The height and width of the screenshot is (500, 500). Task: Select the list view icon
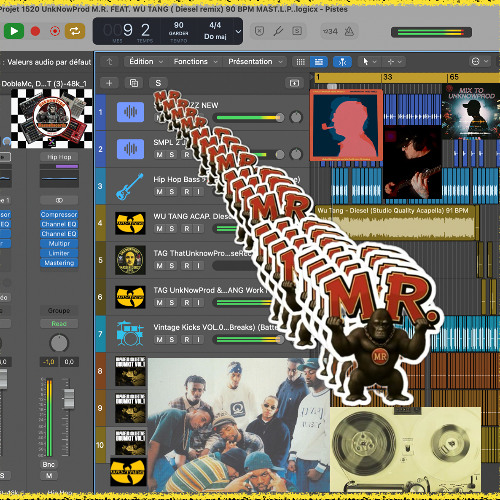coord(319,62)
